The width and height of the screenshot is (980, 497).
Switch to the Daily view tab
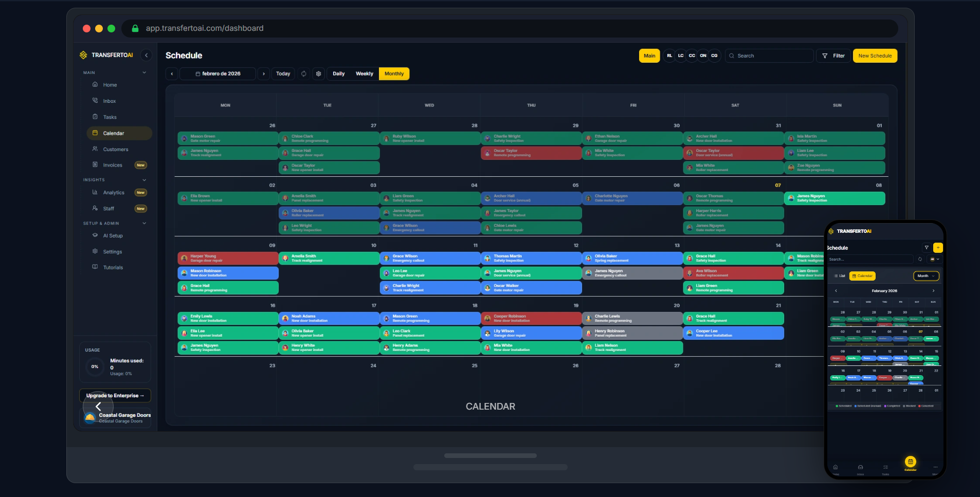pyautogui.click(x=339, y=74)
